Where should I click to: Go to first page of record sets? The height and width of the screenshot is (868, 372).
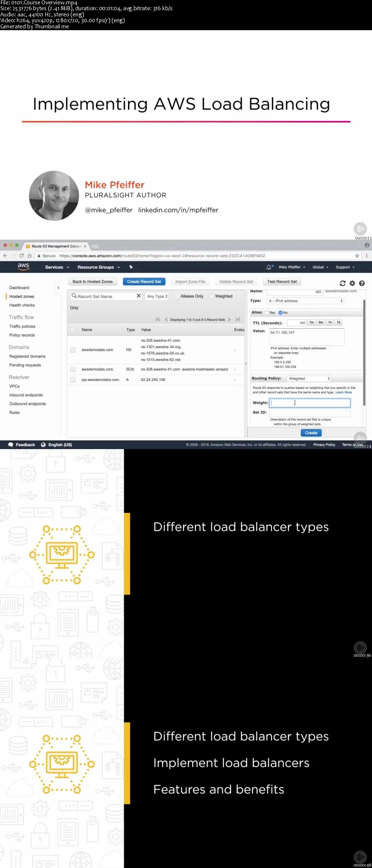coord(158,319)
